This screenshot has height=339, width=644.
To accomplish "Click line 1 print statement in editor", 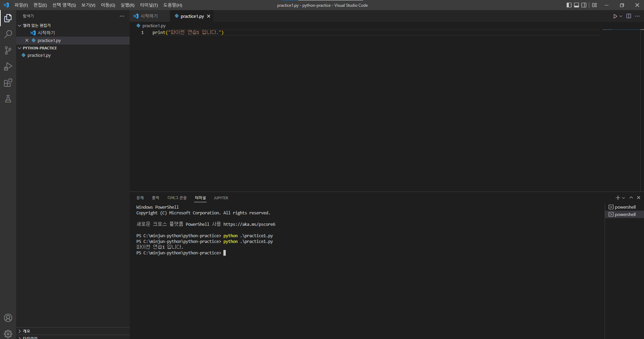I will (x=188, y=32).
